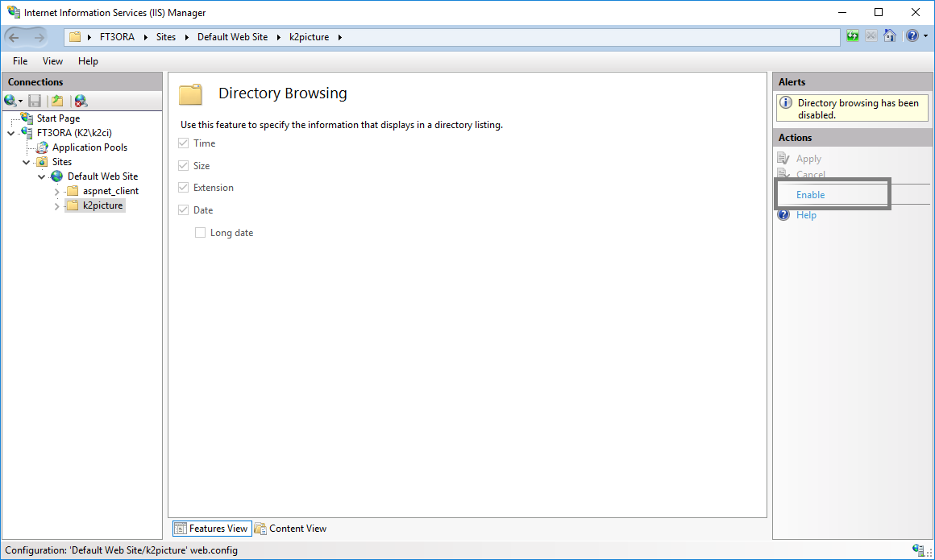Click the IIS Manager title bar icon
935x560 pixels.
point(13,12)
